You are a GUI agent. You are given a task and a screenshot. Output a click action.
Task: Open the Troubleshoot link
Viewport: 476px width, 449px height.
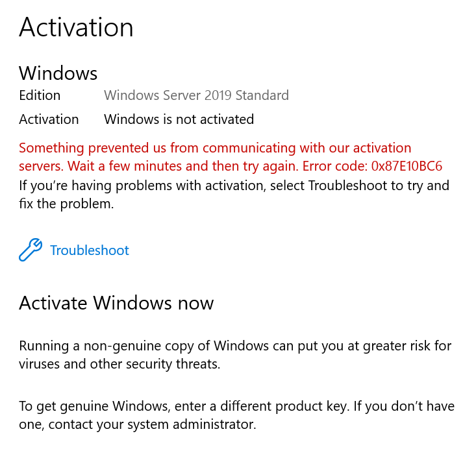point(90,250)
